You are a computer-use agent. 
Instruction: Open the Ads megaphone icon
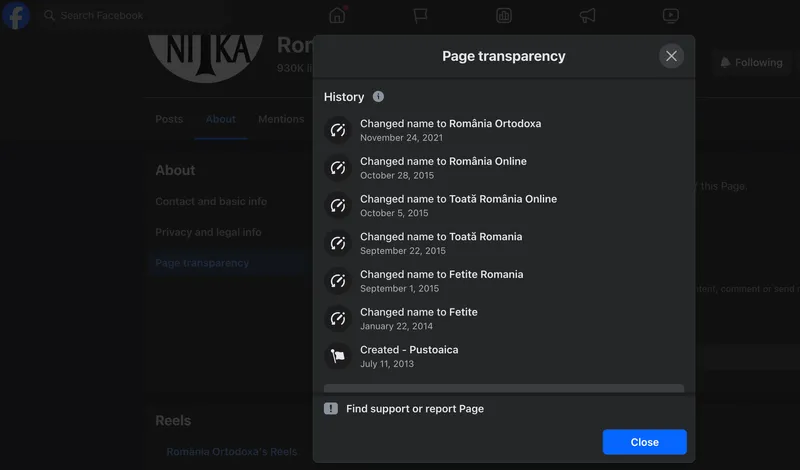click(x=588, y=15)
